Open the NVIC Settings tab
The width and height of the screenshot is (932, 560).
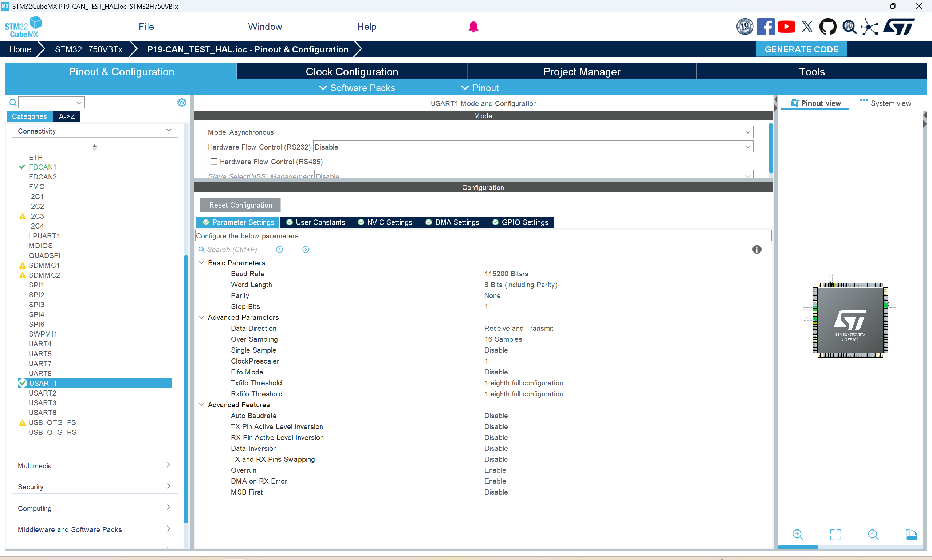[385, 222]
